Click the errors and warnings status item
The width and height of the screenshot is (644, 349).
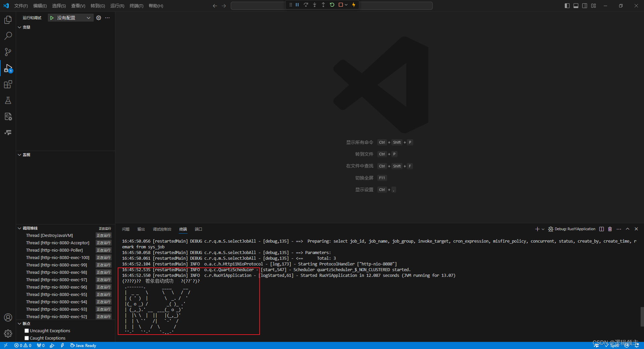pyautogui.click(x=23, y=345)
